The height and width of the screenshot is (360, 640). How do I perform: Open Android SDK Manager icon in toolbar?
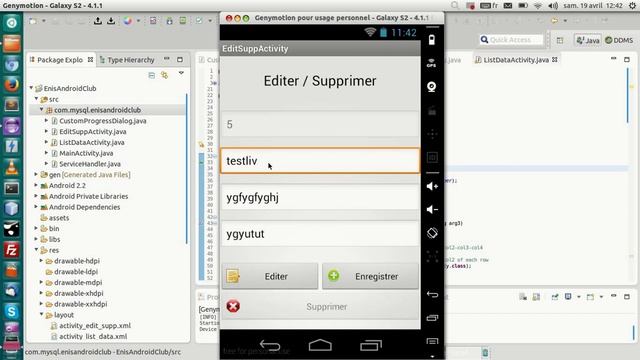(x=169, y=21)
